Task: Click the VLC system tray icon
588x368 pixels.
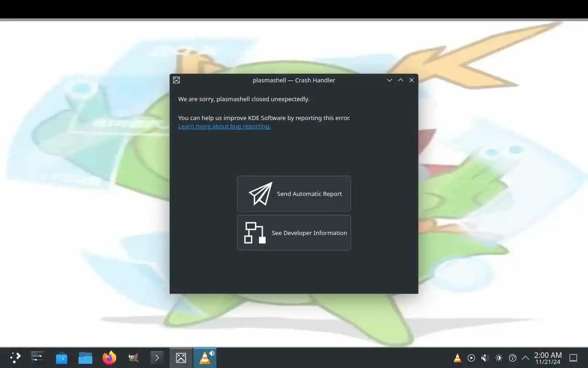Action: pos(458,358)
